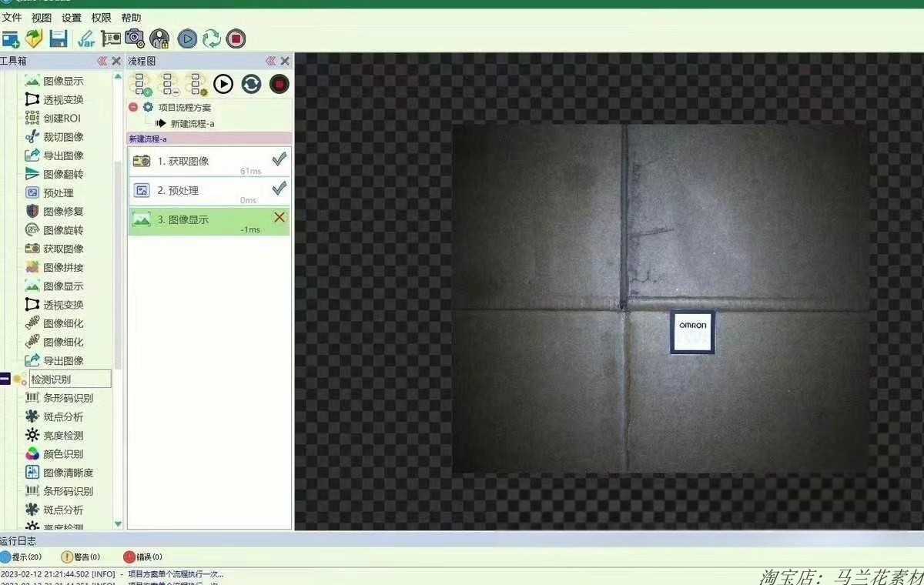Collapse the 检测识别 category with the minus box
The height and width of the screenshot is (585, 924).
[5, 379]
